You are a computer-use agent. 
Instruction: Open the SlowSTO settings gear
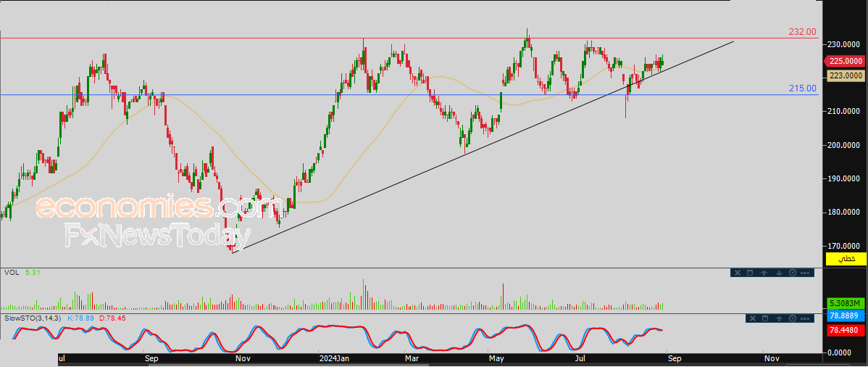[792, 318]
